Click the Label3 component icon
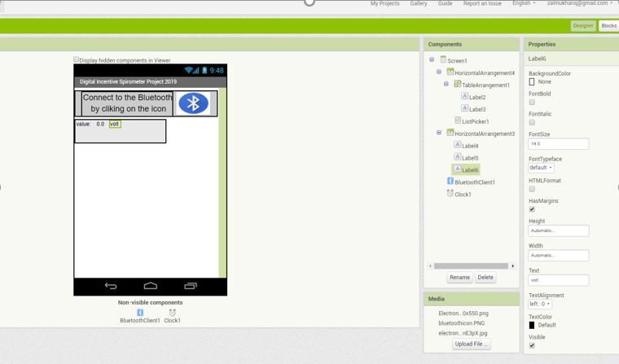This screenshot has width=619, height=364. coord(464,108)
